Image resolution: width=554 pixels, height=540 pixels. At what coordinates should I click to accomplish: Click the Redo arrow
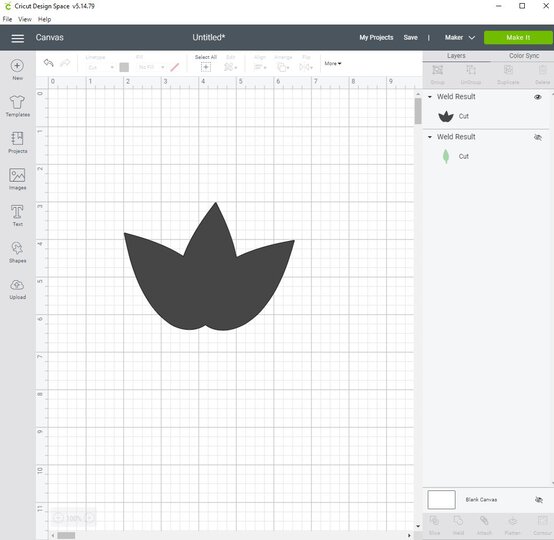(x=65, y=63)
